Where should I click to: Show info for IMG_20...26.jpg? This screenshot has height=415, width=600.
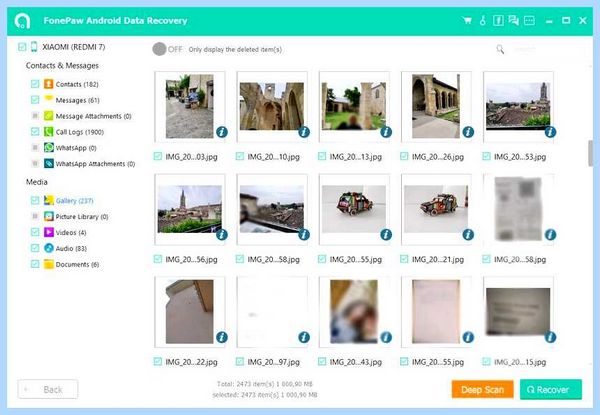point(468,132)
